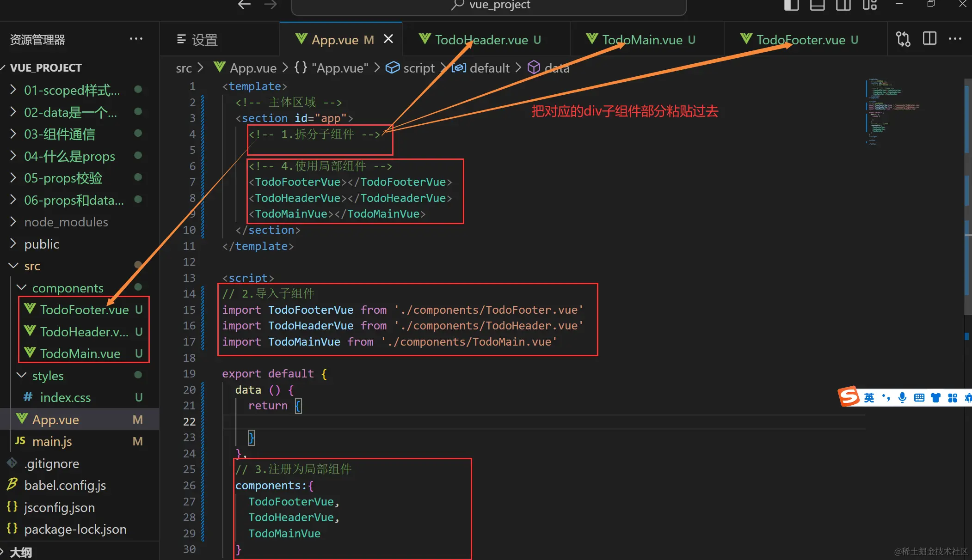Expand the 02-data是一个 folder
Image resolution: width=972 pixels, height=560 pixels.
pos(80,112)
